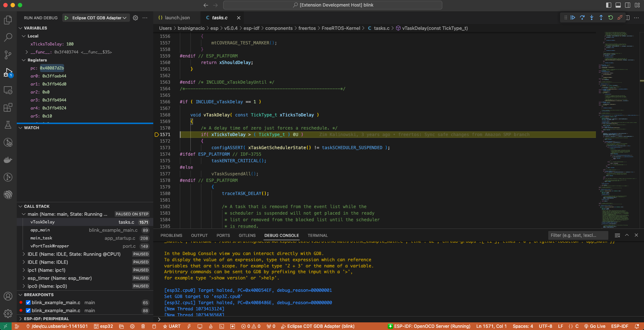This screenshot has width=644, height=330.
Task: Disable breakpoint at blink_example_main.c line 88
Action: pyautogui.click(x=28, y=311)
